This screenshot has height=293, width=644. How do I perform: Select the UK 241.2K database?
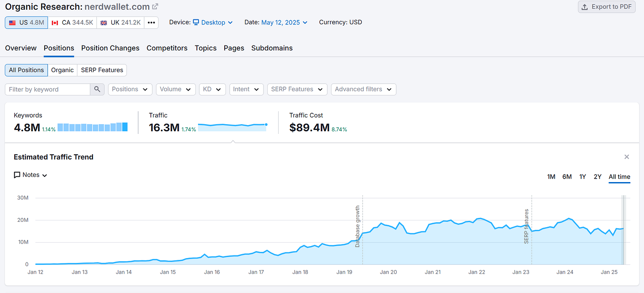point(120,23)
